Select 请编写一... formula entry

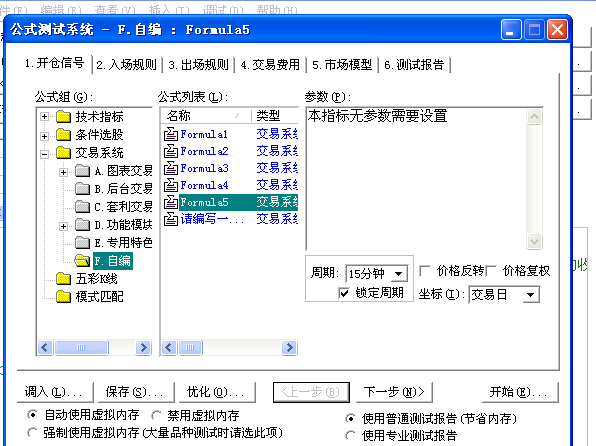point(212,219)
